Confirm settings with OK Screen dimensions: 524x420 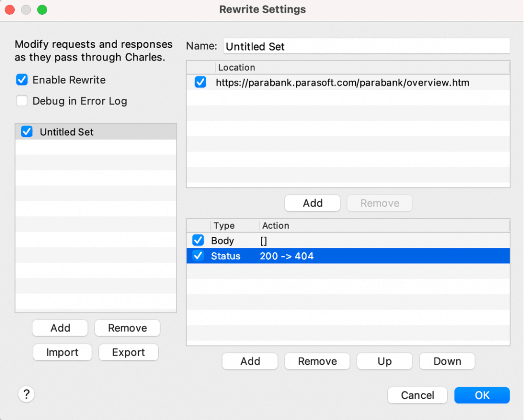(482, 395)
